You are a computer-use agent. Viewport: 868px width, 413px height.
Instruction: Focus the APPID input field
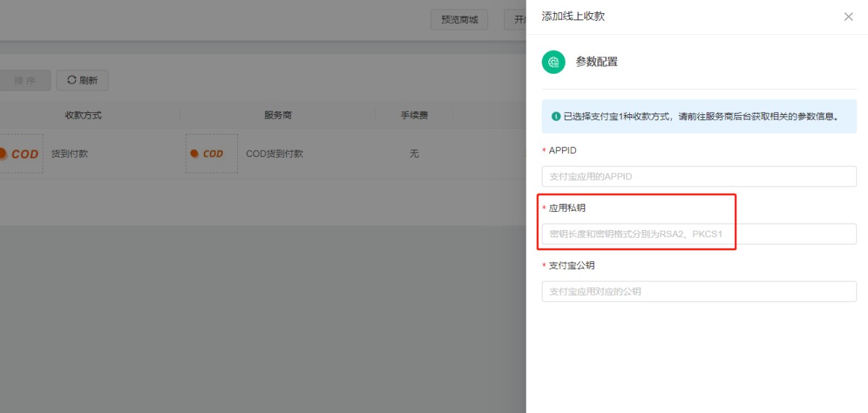(x=699, y=176)
